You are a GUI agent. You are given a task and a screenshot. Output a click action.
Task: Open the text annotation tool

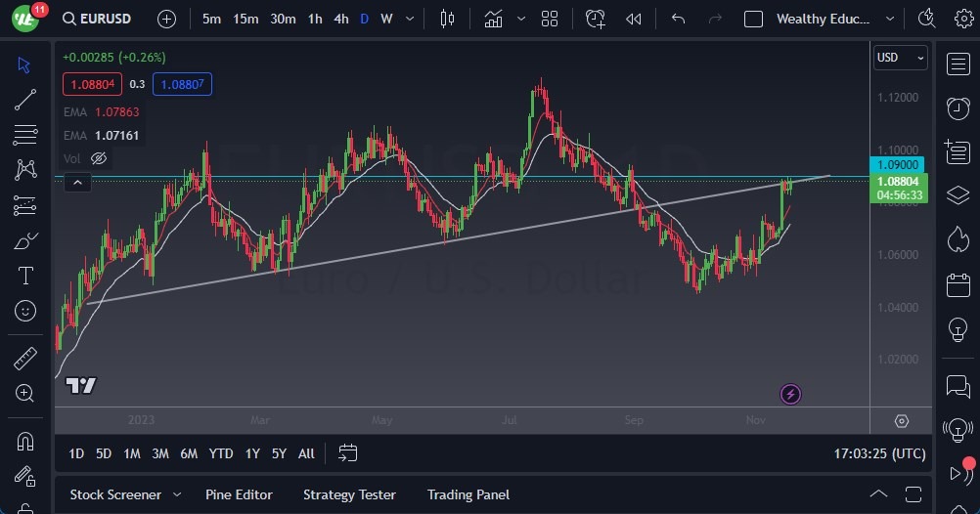[25, 276]
